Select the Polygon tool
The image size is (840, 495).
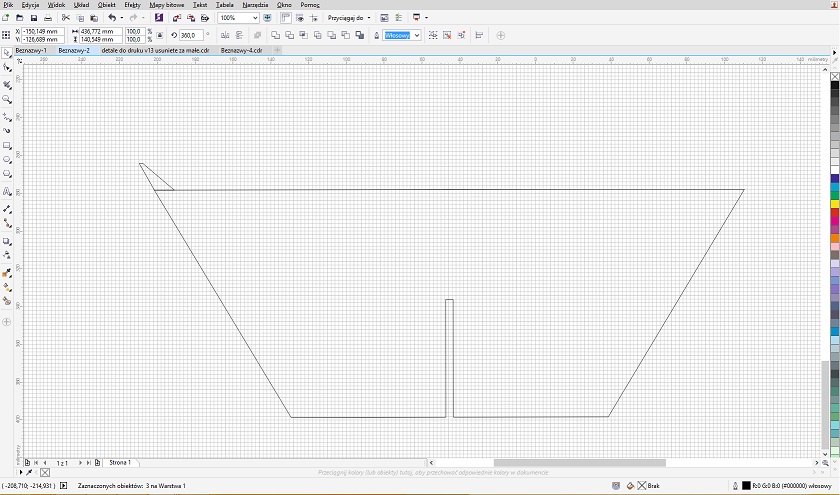7,175
